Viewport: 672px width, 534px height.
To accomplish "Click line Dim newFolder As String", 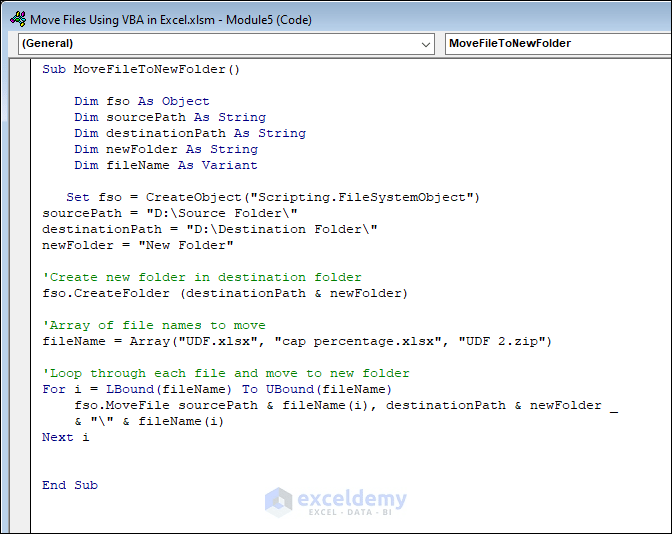I will tap(166, 149).
